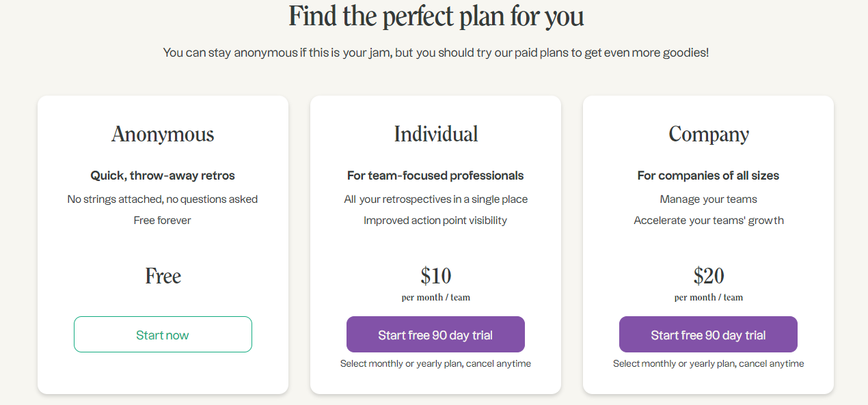Viewport: 868px width, 405px height.
Task: Click the "Quick, throw-away retros" tagline
Action: pyautogui.click(x=163, y=176)
